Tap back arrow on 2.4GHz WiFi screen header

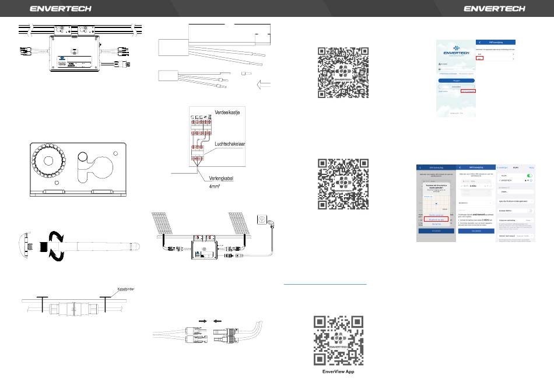tap(460, 167)
